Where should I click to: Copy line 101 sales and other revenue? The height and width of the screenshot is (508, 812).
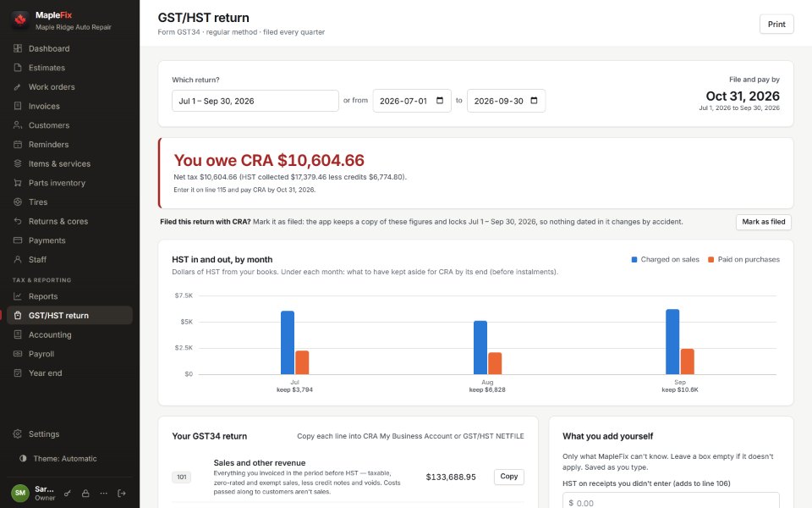click(508, 477)
